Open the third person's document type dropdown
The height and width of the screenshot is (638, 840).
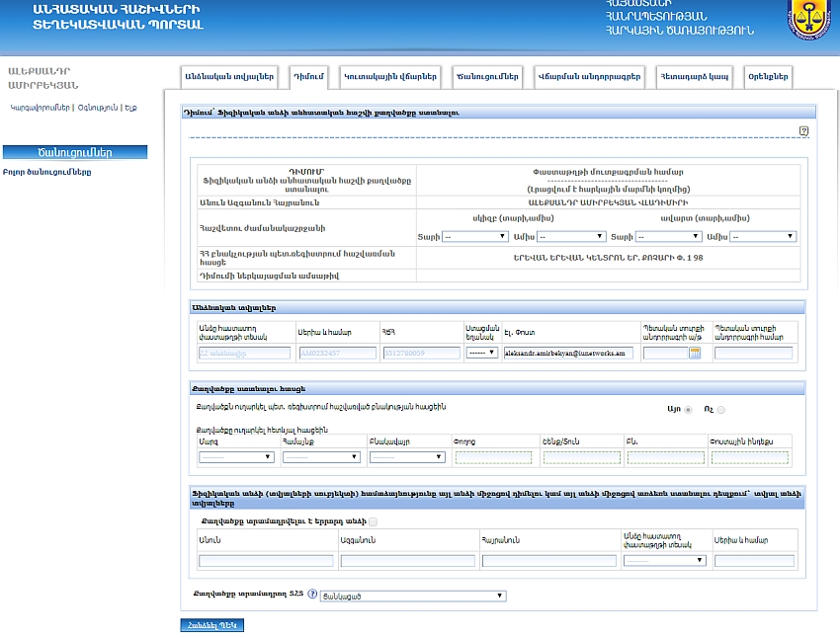click(665, 560)
